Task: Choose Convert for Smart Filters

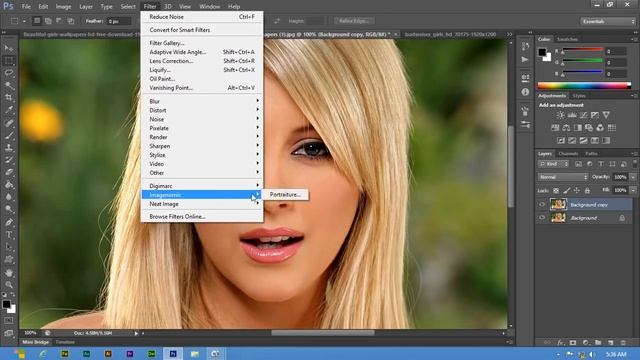Action: coord(202,30)
